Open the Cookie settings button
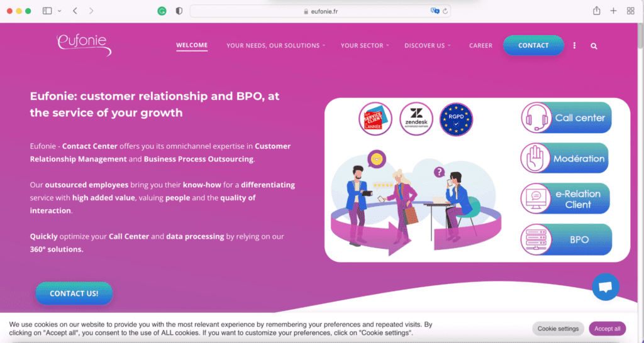Viewport: 644px width, 343px height. 558,329
